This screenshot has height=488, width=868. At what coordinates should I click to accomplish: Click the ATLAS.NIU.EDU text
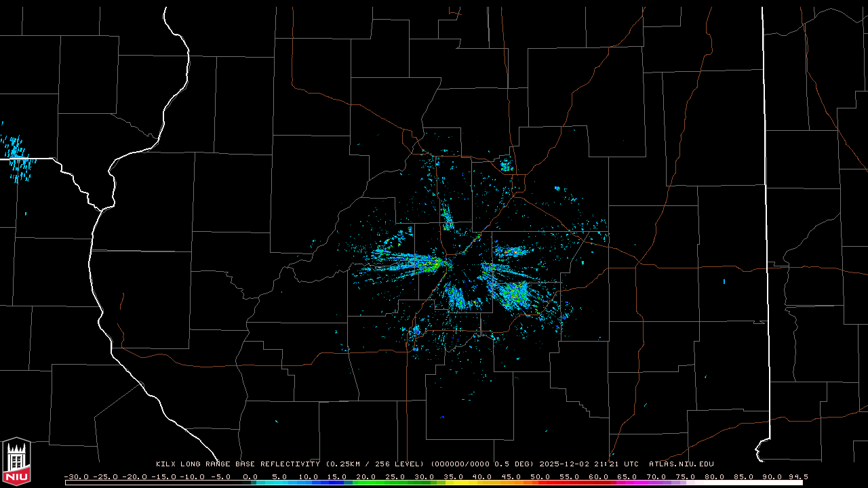tap(681, 464)
